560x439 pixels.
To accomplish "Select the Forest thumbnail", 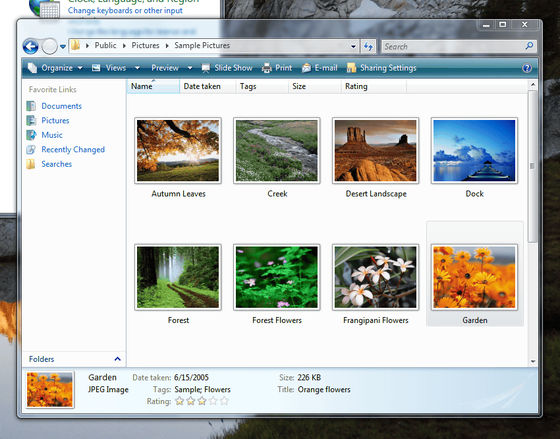I will click(178, 277).
